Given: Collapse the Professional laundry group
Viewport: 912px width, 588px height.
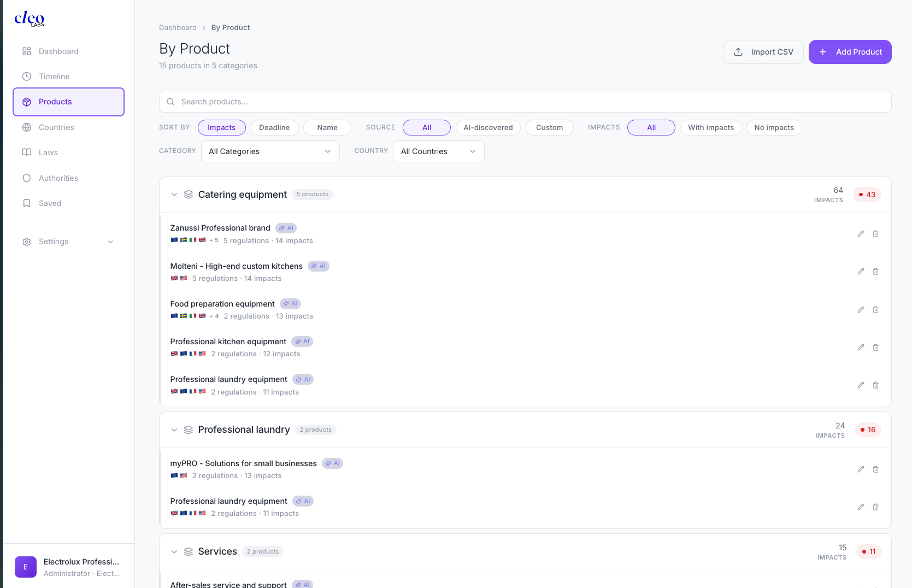Looking at the screenshot, I should coord(174,430).
